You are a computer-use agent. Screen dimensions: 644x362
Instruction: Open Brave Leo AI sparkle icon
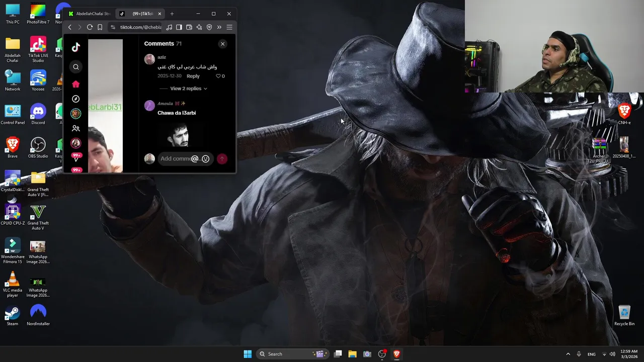199,27
